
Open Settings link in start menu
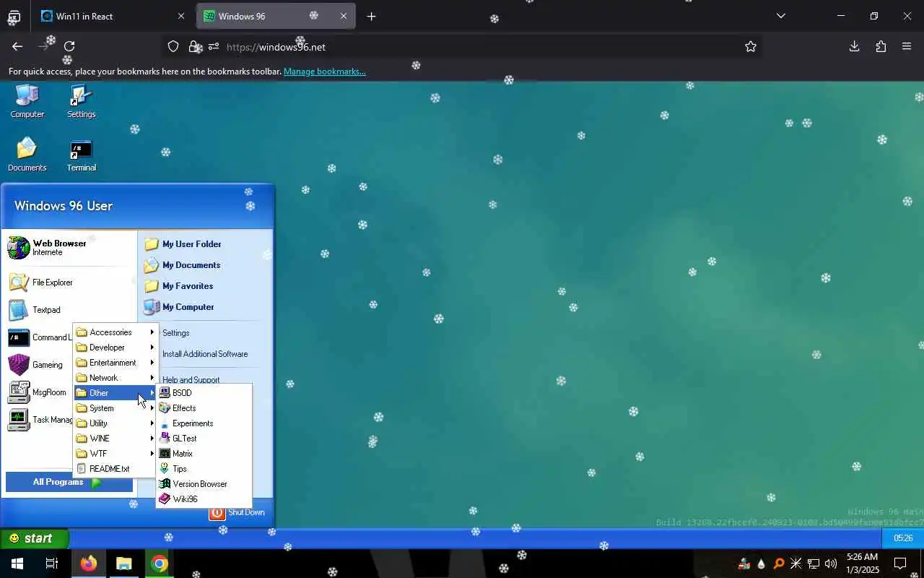coord(176,333)
